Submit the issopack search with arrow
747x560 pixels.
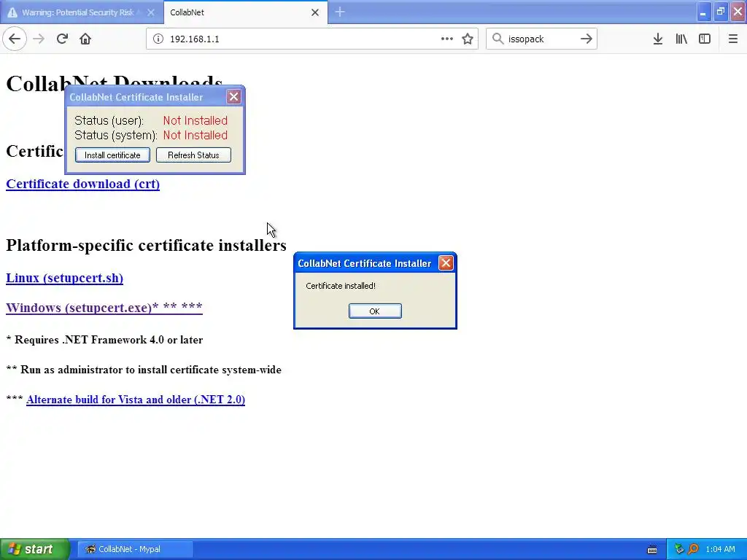pyautogui.click(x=587, y=39)
